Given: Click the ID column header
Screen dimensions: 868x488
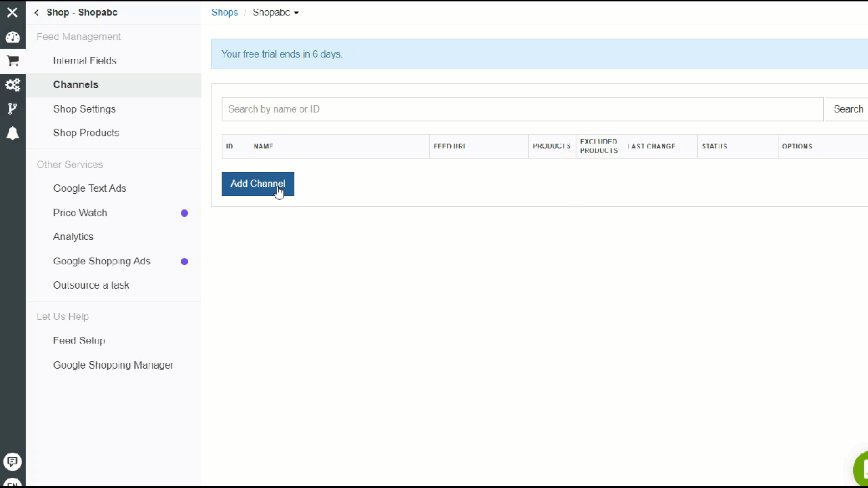Looking at the screenshot, I should tap(229, 146).
